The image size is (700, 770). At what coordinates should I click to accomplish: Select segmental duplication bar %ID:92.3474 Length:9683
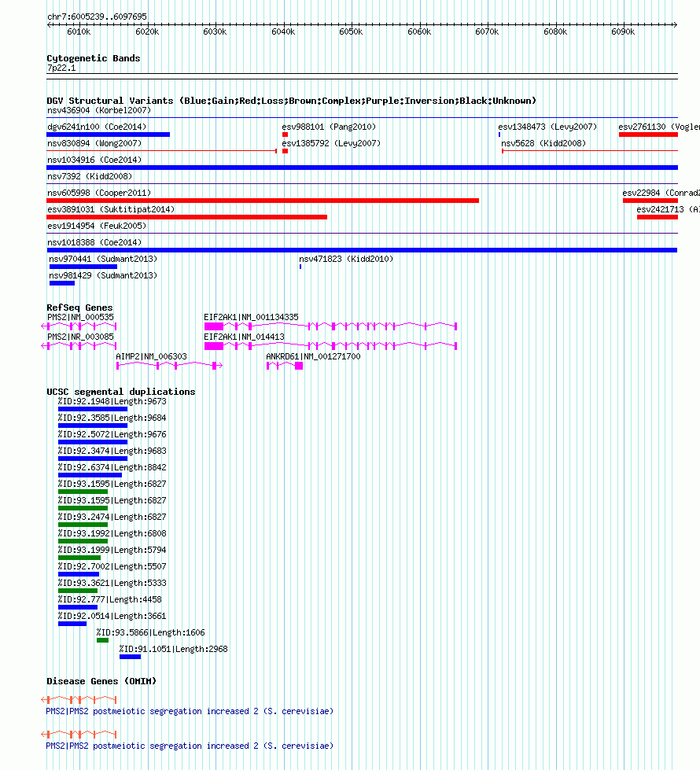pos(93,459)
